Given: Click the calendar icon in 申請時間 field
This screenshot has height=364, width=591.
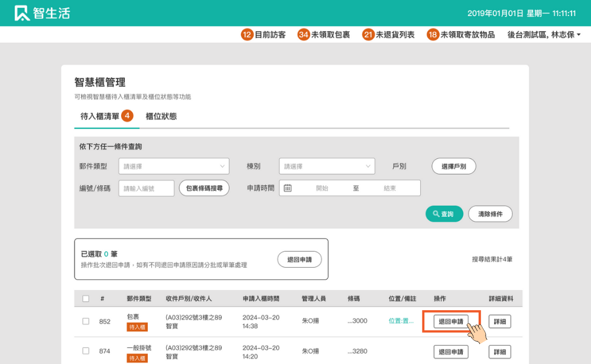Looking at the screenshot, I should point(288,188).
